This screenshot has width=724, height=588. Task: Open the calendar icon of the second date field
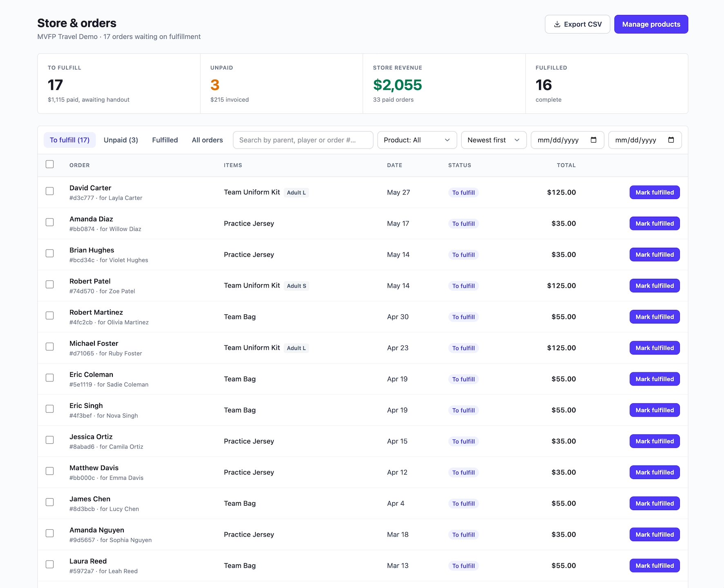point(671,140)
